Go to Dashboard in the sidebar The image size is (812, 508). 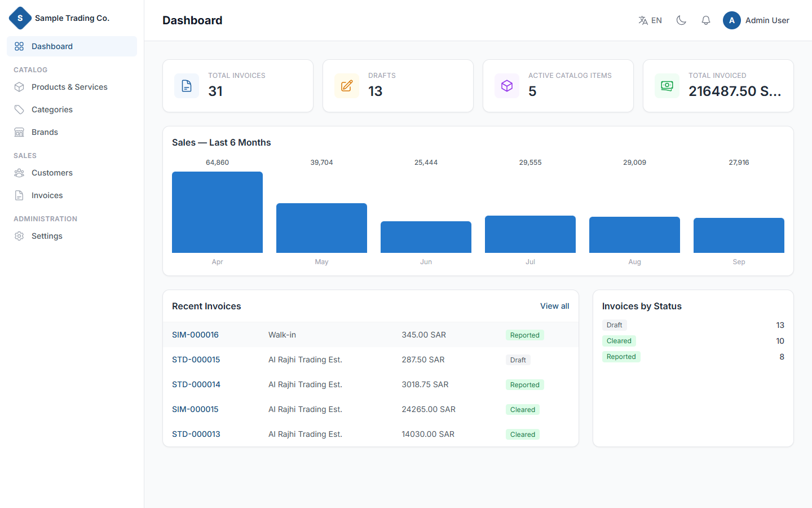coord(72,46)
